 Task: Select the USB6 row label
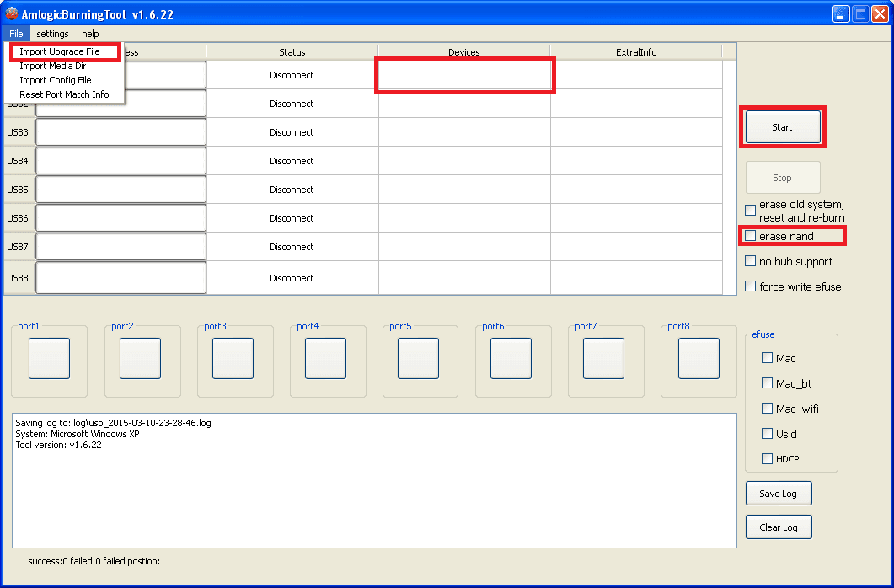pyautogui.click(x=18, y=217)
